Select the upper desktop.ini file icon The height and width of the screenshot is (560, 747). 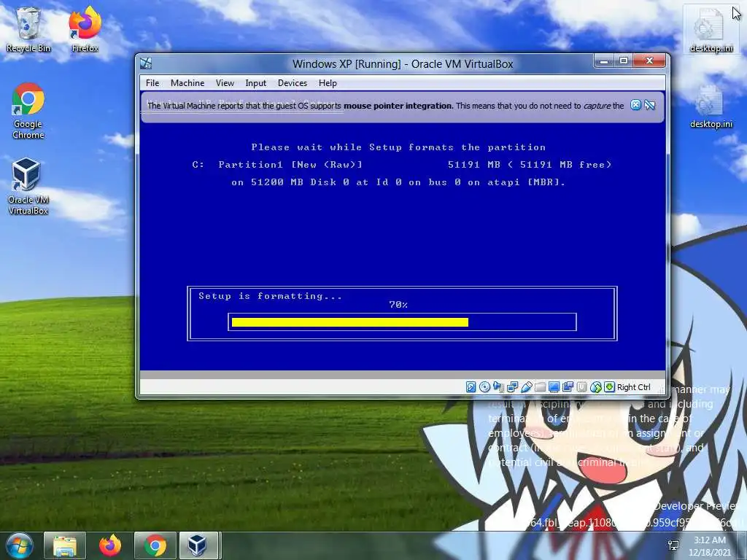pyautogui.click(x=711, y=31)
